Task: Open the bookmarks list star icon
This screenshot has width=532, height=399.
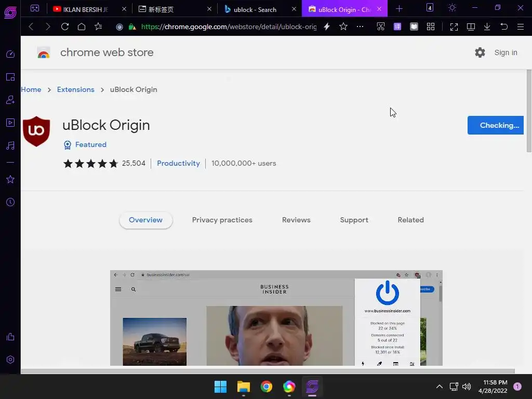Action: pyautogui.click(x=98, y=26)
